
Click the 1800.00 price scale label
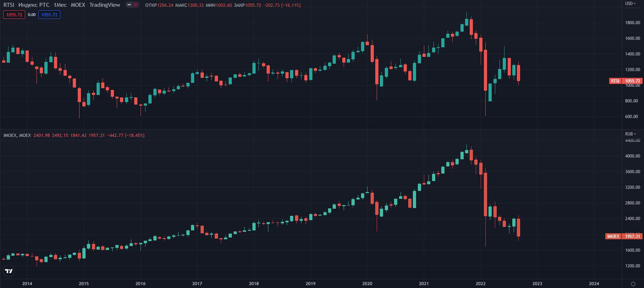pyautogui.click(x=633, y=23)
